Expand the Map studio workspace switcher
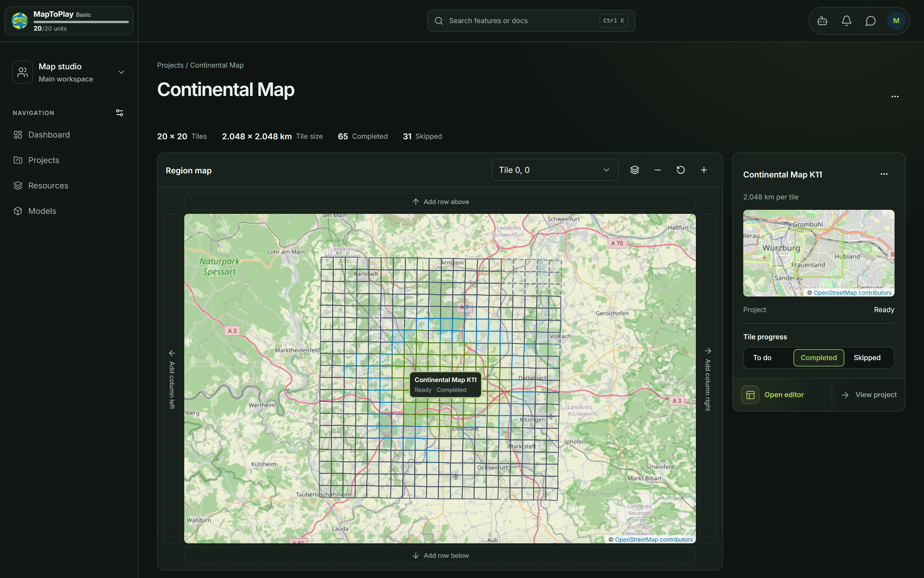Image resolution: width=924 pixels, height=578 pixels. (x=69, y=72)
